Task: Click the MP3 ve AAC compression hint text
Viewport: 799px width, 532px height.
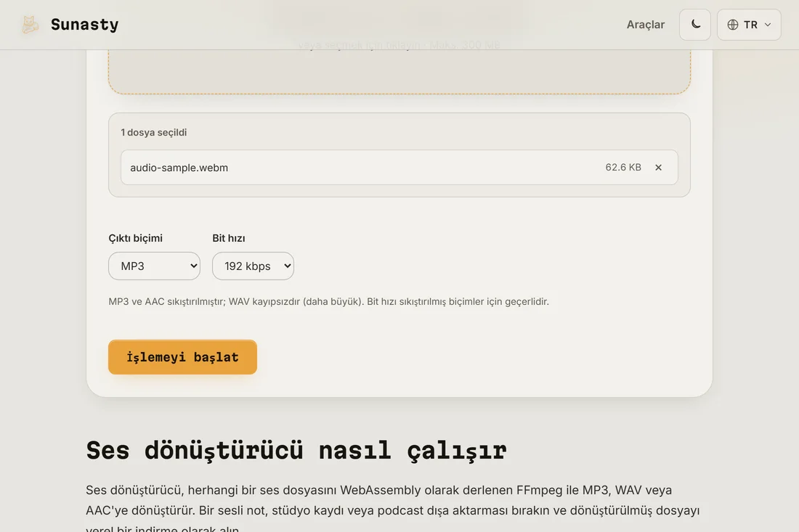Action: pos(328,301)
